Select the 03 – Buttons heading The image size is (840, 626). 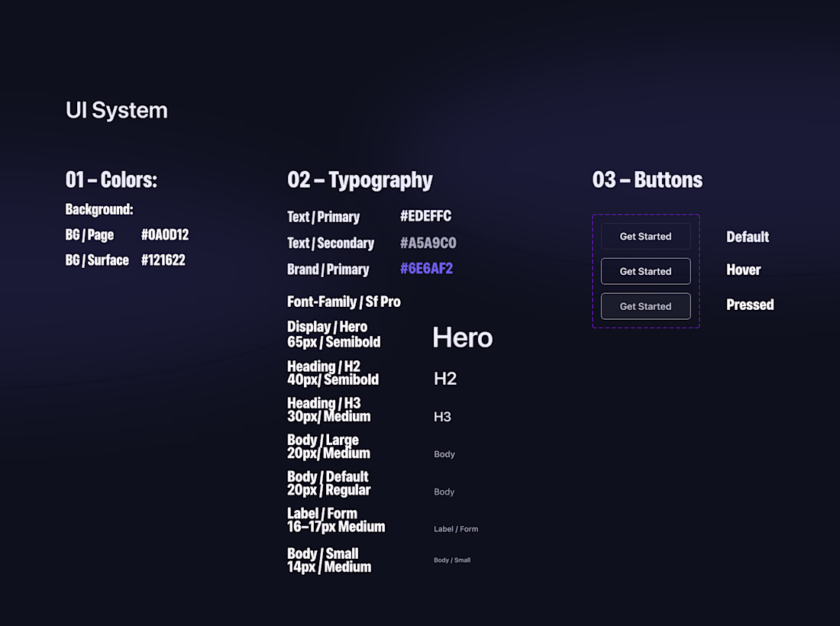click(647, 180)
